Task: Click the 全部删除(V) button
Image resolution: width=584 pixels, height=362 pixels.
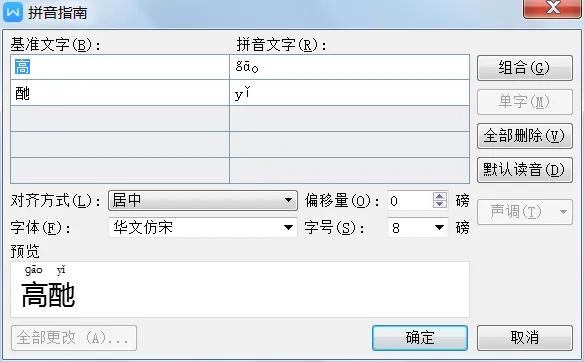Action: point(524,136)
